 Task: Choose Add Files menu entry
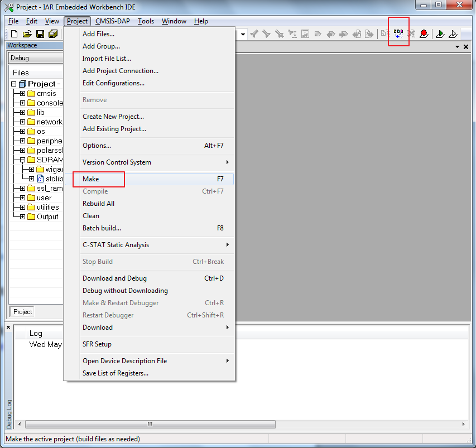[150, 34]
